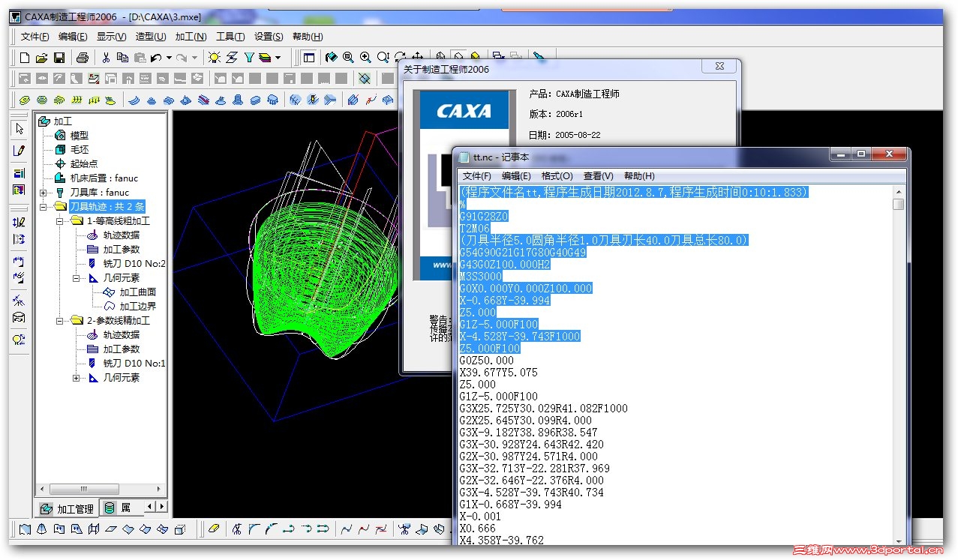The width and height of the screenshot is (958, 560).
Task: Expand the 刀具库 : fanuc tree node
Action: (43, 193)
